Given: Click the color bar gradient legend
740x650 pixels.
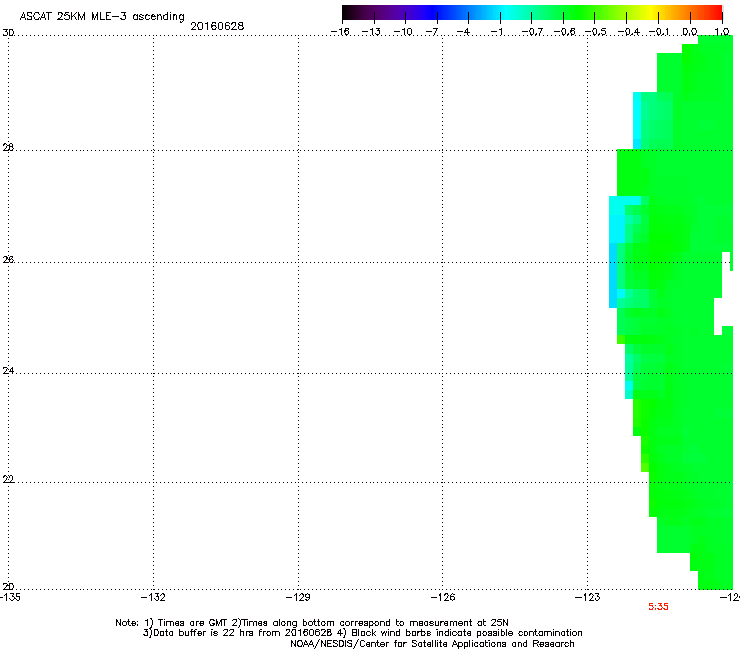Looking at the screenshot, I should (532, 12).
